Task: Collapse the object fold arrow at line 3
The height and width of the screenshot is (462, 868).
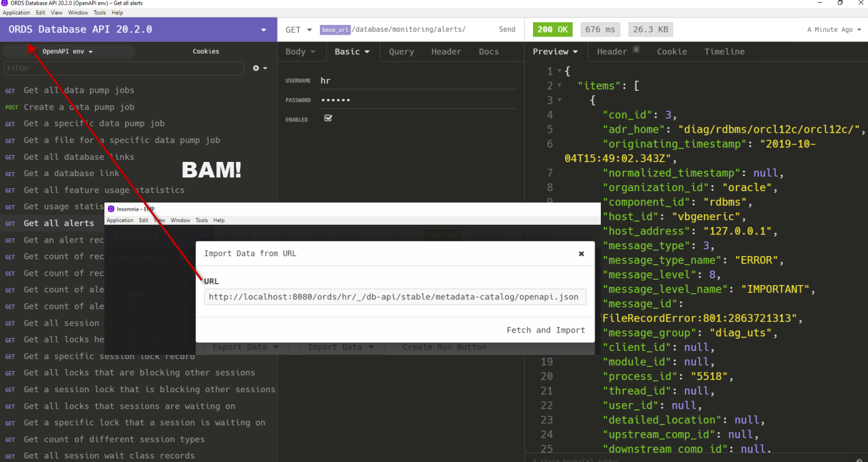Action: pyautogui.click(x=559, y=100)
